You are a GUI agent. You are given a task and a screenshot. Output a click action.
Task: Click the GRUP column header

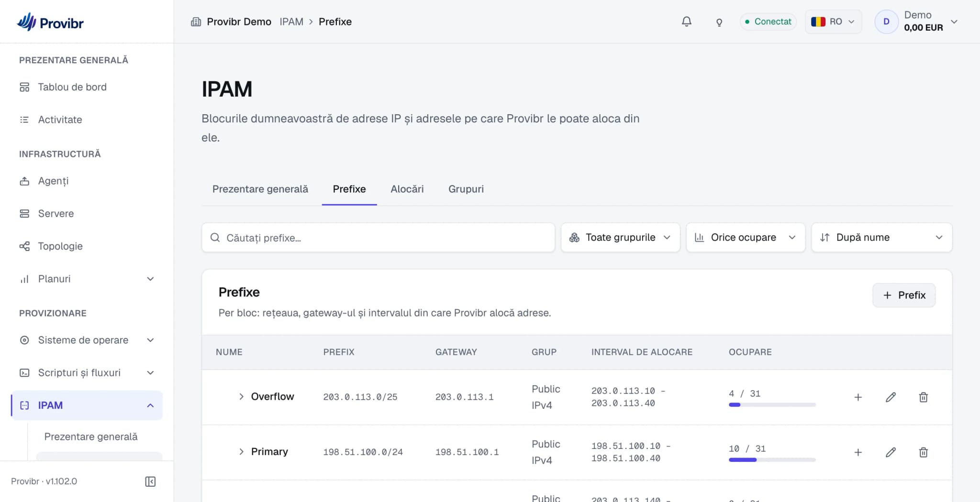544,352
